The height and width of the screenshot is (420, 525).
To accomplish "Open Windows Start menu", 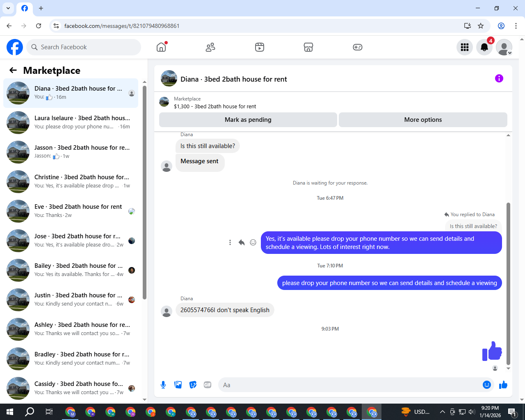I will (10, 412).
